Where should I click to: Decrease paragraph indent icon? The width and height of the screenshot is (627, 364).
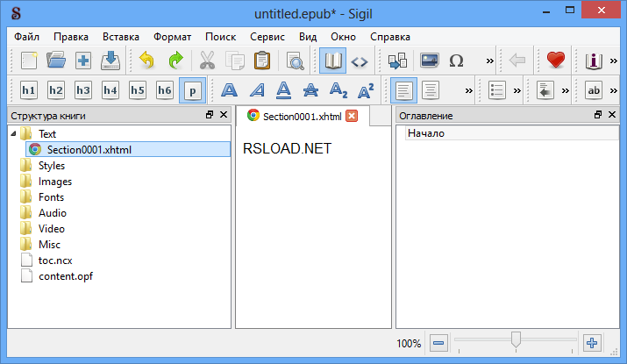tap(545, 90)
